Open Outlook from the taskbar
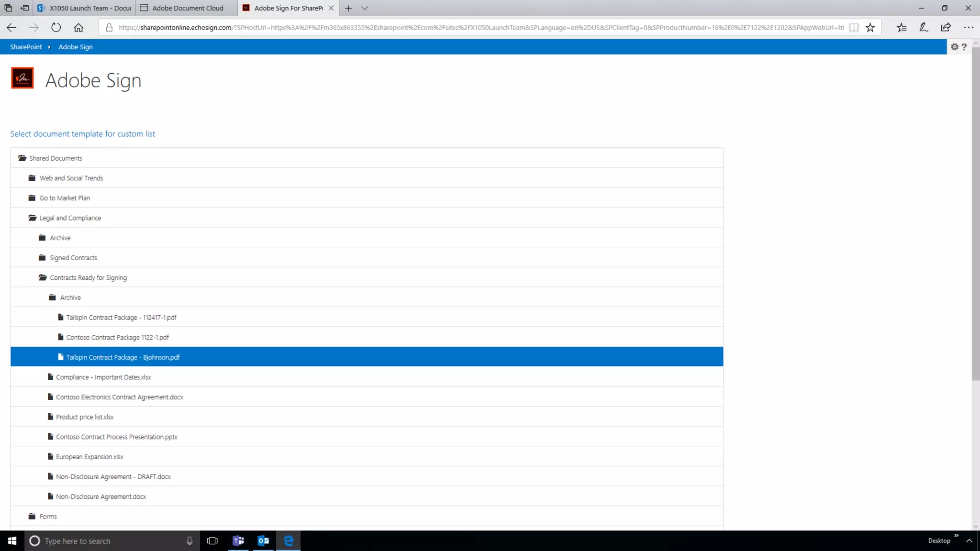 tap(263, 540)
